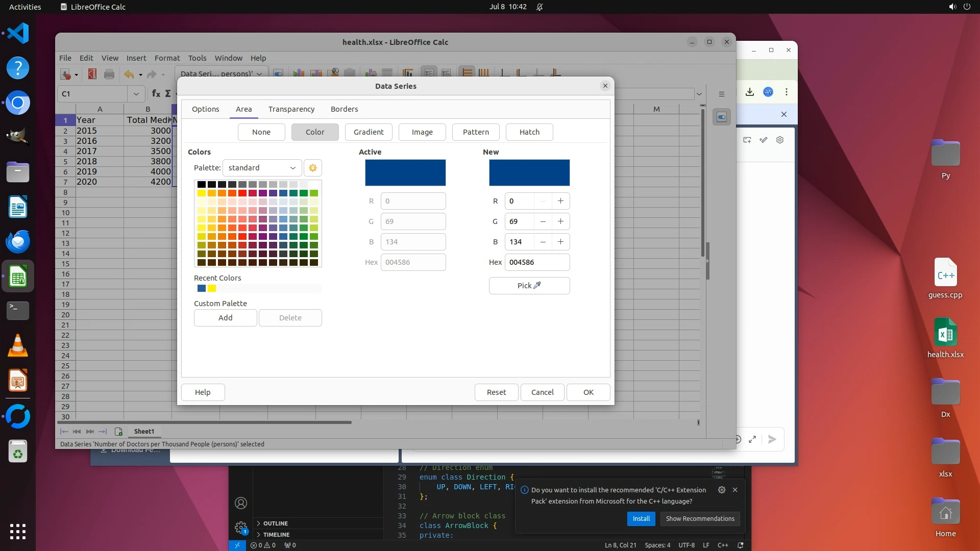Image resolution: width=980 pixels, height=551 pixels.
Task: Click the Pick eyedropper button
Action: pos(529,286)
